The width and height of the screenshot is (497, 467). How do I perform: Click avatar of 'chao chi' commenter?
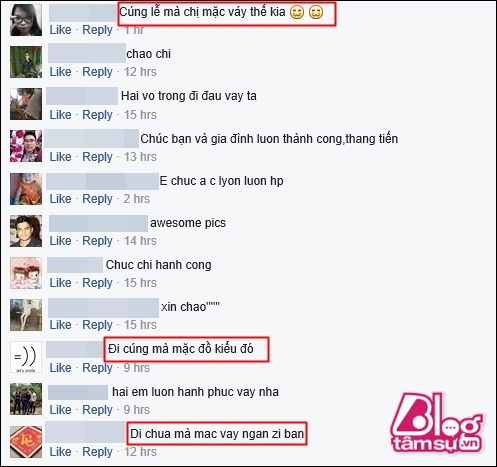coord(26,62)
